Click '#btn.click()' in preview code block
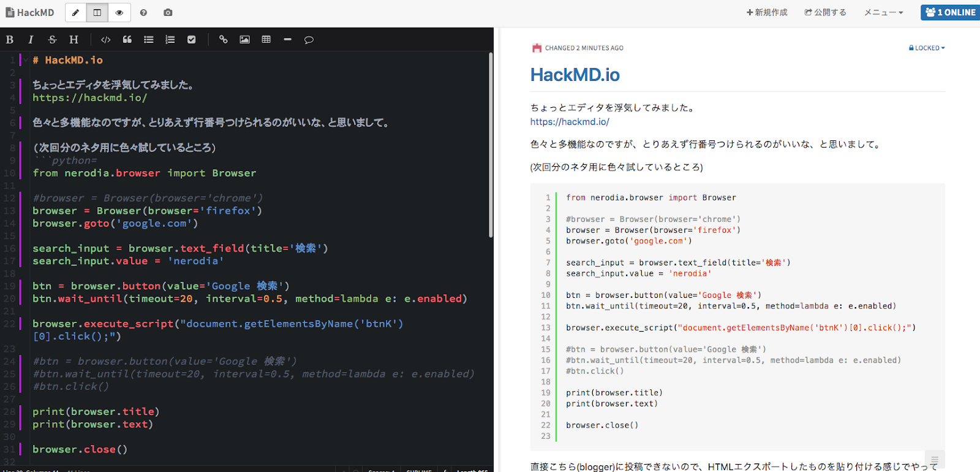This screenshot has width=980, height=472. [595, 371]
